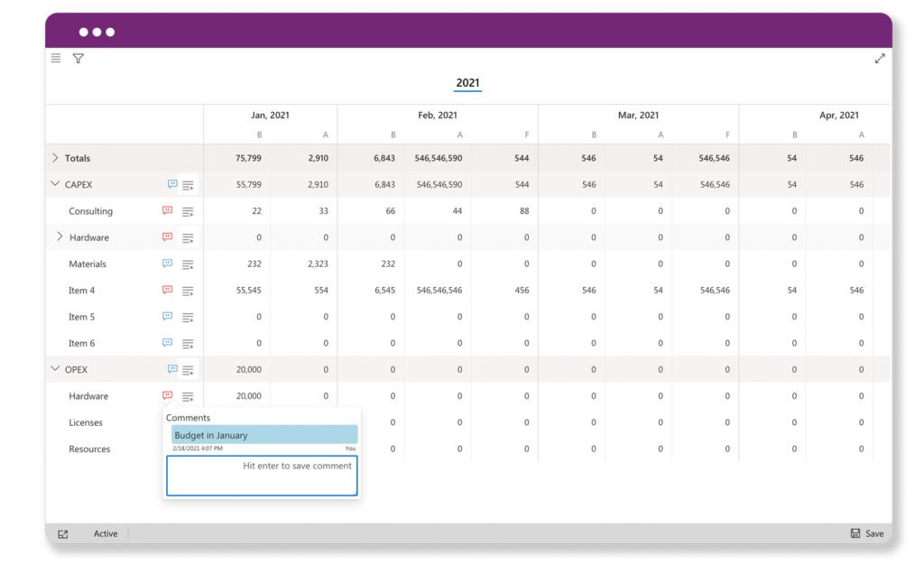
Task: Open comments for the Consulting row
Action: point(166,211)
